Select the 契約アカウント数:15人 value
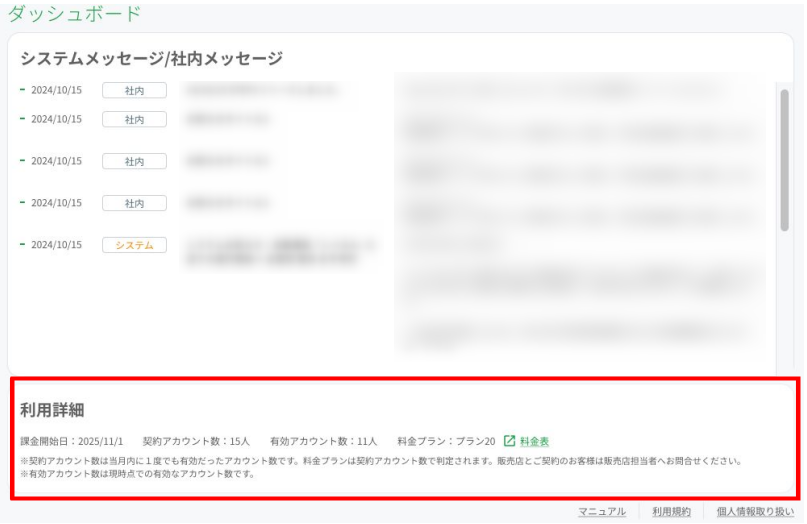807x524 pixels. coord(196,441)
